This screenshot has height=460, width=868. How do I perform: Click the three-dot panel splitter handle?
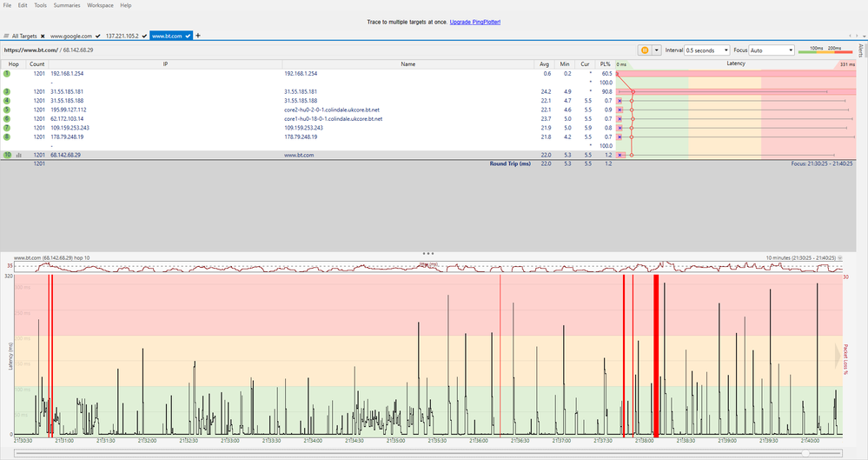[x=427, y=253]
